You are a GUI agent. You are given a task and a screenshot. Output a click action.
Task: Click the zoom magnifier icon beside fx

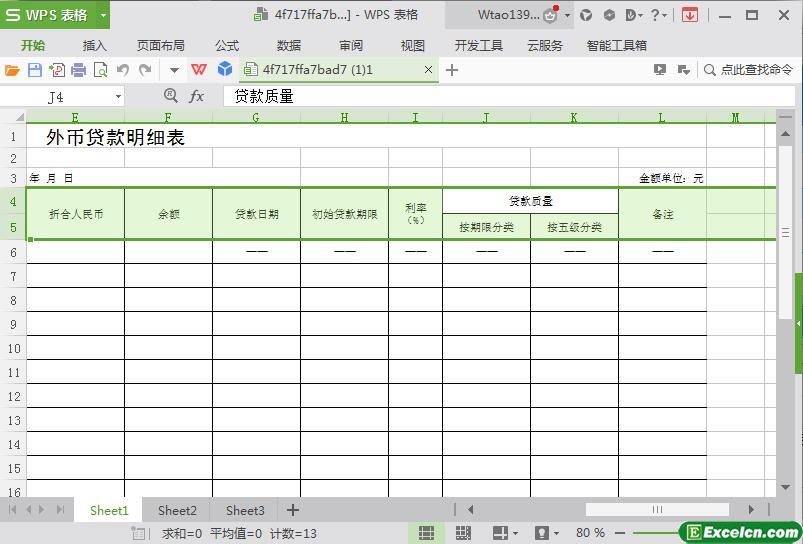pos(171,95)
